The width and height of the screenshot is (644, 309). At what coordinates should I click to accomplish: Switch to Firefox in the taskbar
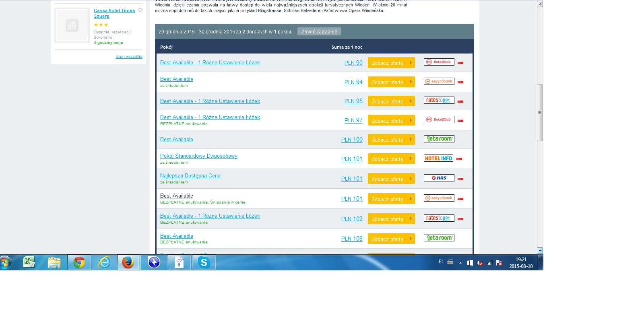click(128, 262)
